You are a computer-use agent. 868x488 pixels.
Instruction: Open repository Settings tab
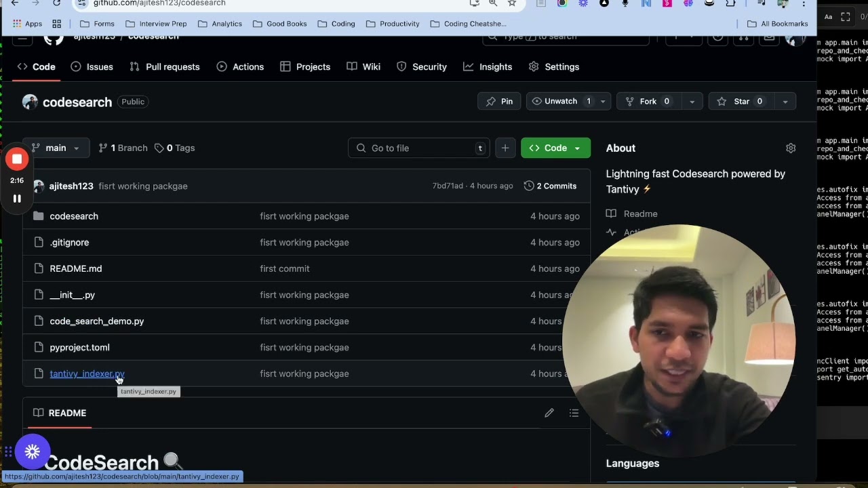554,66
